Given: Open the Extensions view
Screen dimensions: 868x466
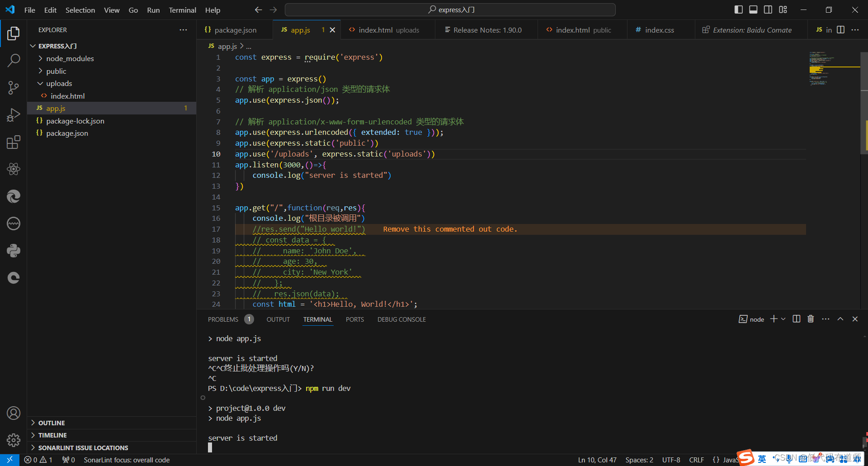Looking at the screenshot, I should point(14,142).
